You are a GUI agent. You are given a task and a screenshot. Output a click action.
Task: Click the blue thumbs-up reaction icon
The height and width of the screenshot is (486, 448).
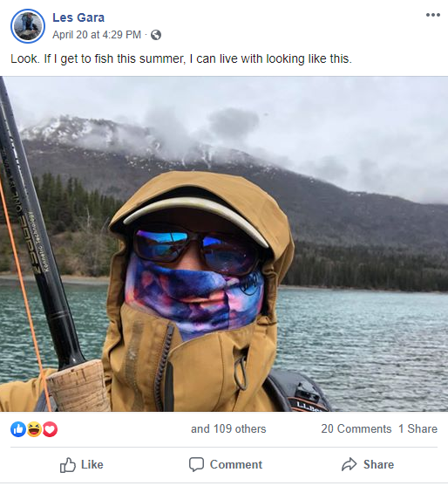[x=18, y=429]
